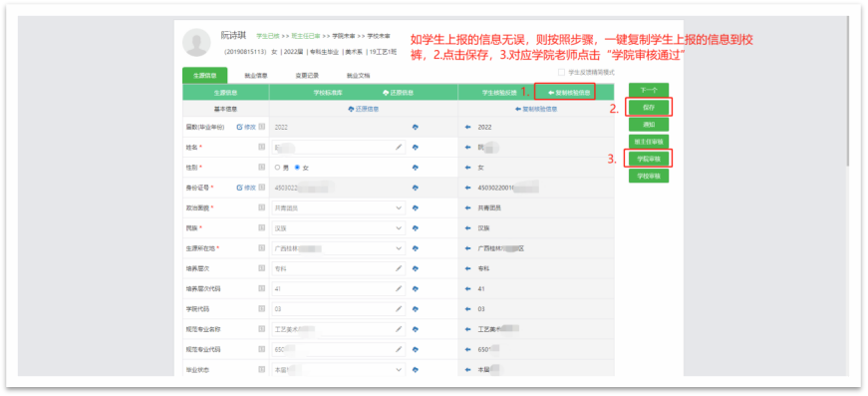Viewport: 868px width, 396px height.
Task: Click the 保存 button
Action: click(x=649, y=107)
